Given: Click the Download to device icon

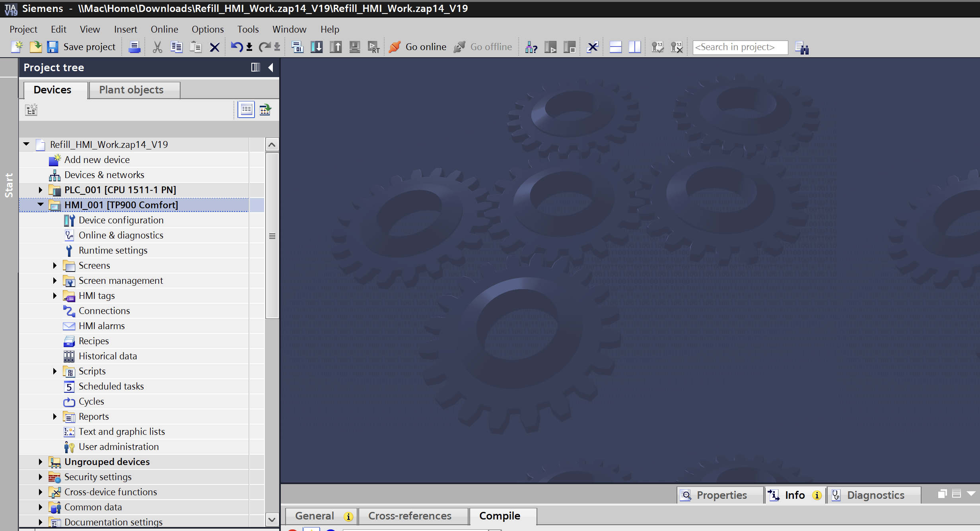Looking at the screenshot, I should [x=317, y=47].
